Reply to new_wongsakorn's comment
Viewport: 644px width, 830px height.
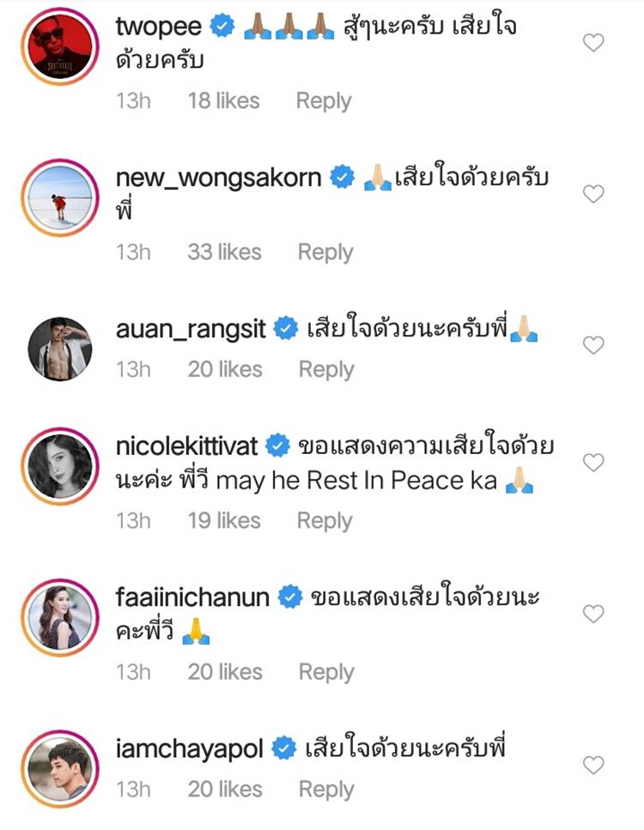pyautogui.click(x=325, y=252)
